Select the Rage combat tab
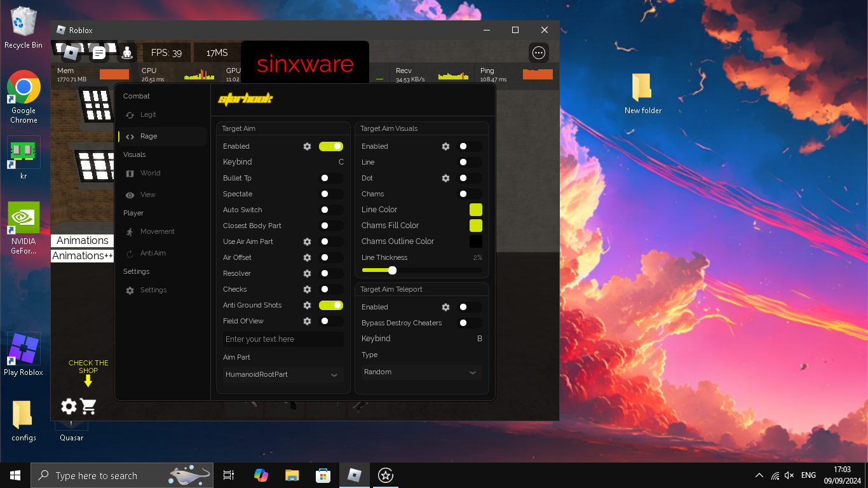The width and height of the screenshot is (868, 488). pos(163,136)
